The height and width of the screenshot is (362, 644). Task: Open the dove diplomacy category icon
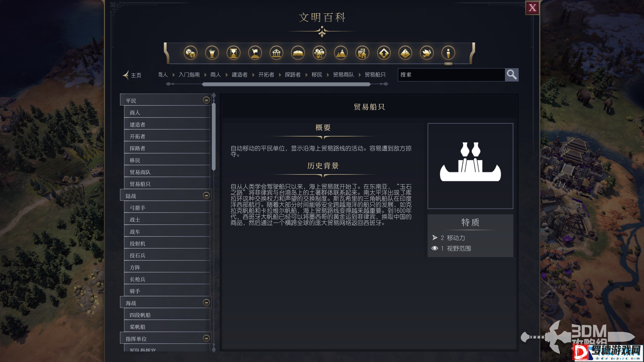click(427, 53)
